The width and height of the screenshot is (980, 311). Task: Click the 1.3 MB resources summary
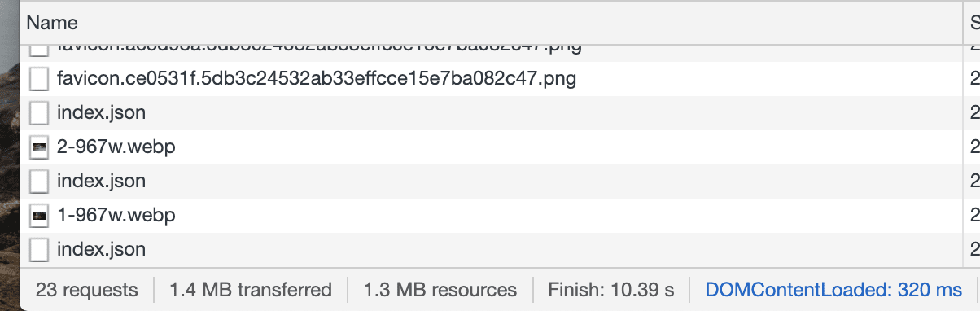[x=440, y=290]
